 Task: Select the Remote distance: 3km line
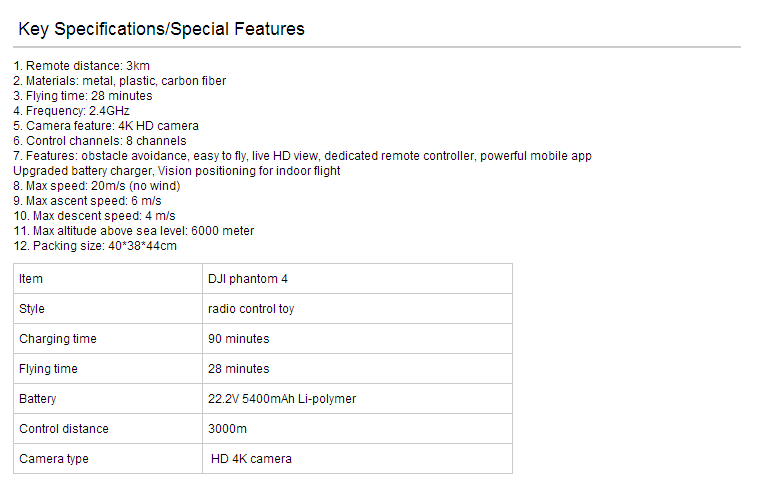tap(81, 66)
